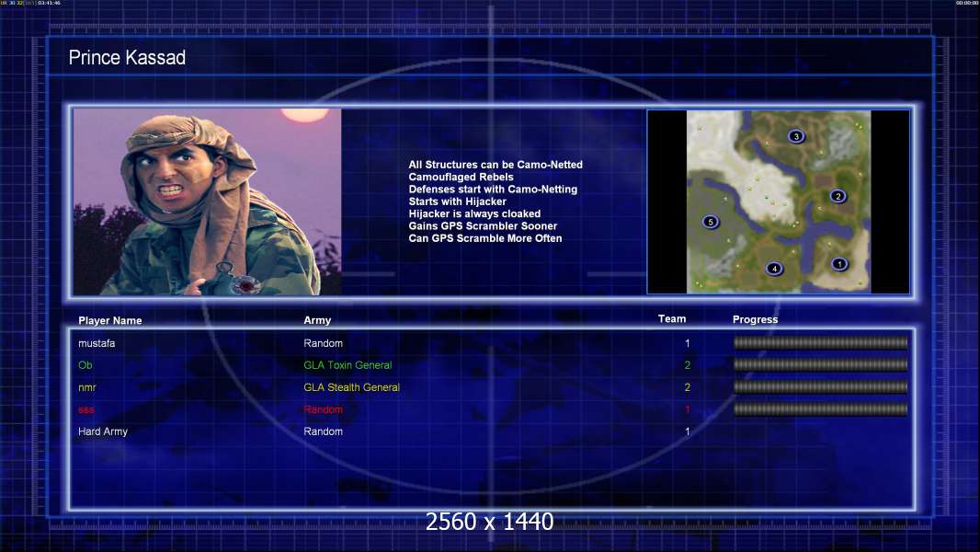Click 'Gains GPS Scrambler Sooner' line
This screenshot has height=552, width=980.
click(484, 225)
